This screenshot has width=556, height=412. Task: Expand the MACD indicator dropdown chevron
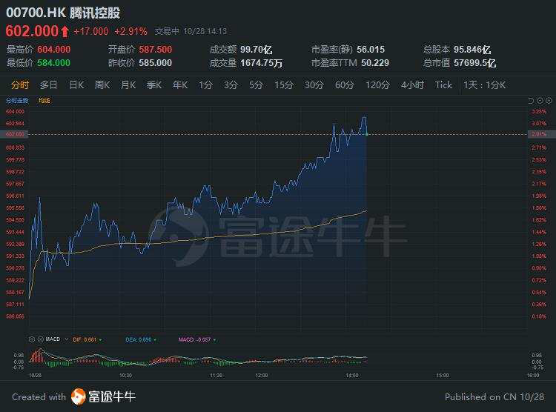tap(66, 340)
